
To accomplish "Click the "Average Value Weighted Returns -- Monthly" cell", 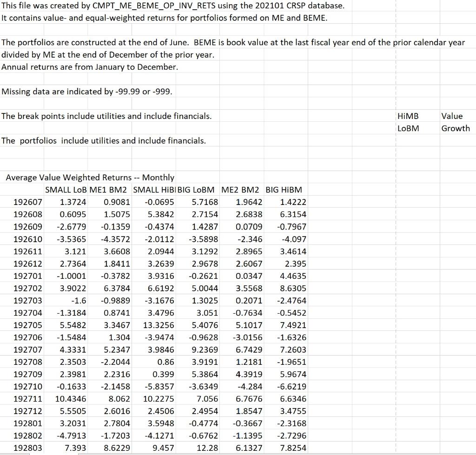I will click(x=89, y=177).
